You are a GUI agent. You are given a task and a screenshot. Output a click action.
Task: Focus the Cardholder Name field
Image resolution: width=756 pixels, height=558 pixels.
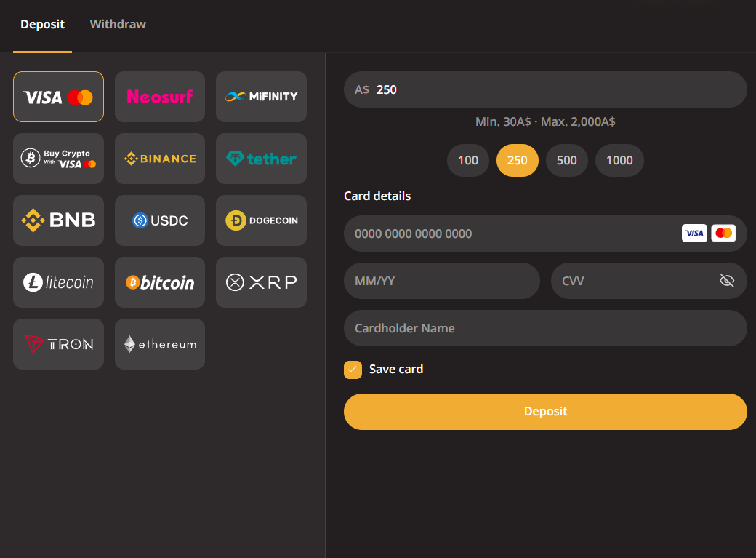point(545,328)
